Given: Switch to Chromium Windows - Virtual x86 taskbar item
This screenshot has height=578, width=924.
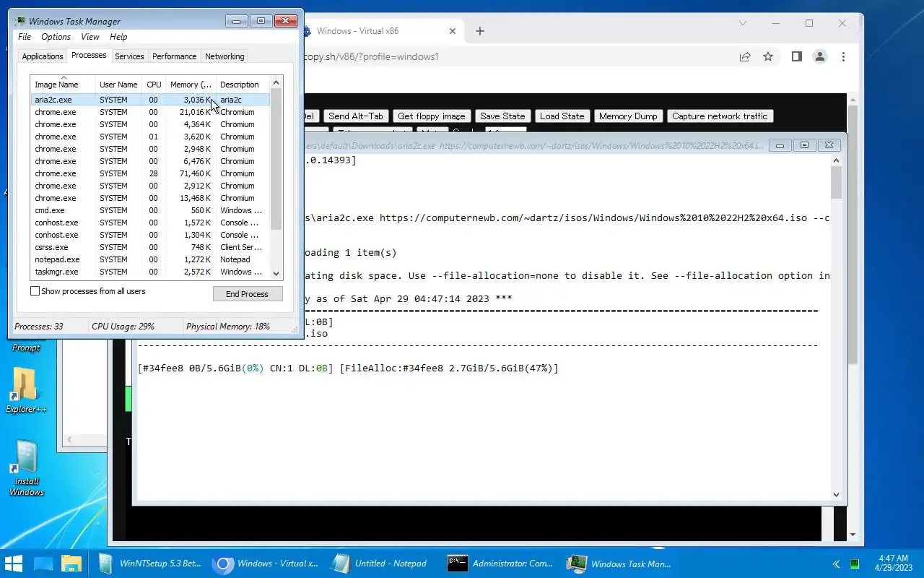Looking at the screenshot, I should pyautogui.click(x=267, y=563).
